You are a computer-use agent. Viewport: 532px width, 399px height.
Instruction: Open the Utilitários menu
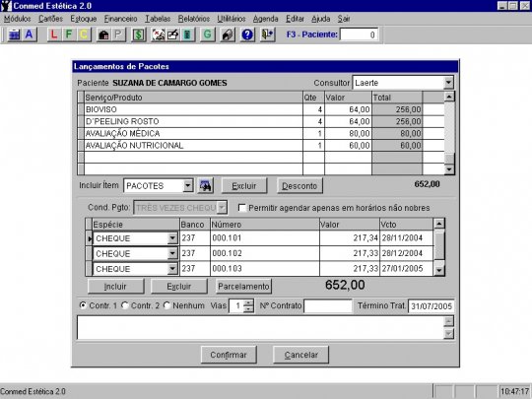(x=232, y=19)
